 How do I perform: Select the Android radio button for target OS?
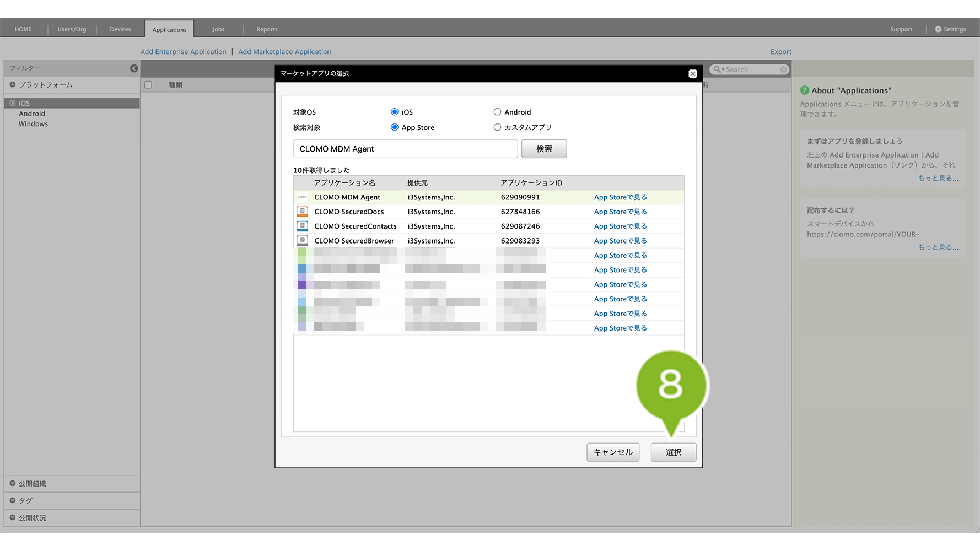point(497,112)
